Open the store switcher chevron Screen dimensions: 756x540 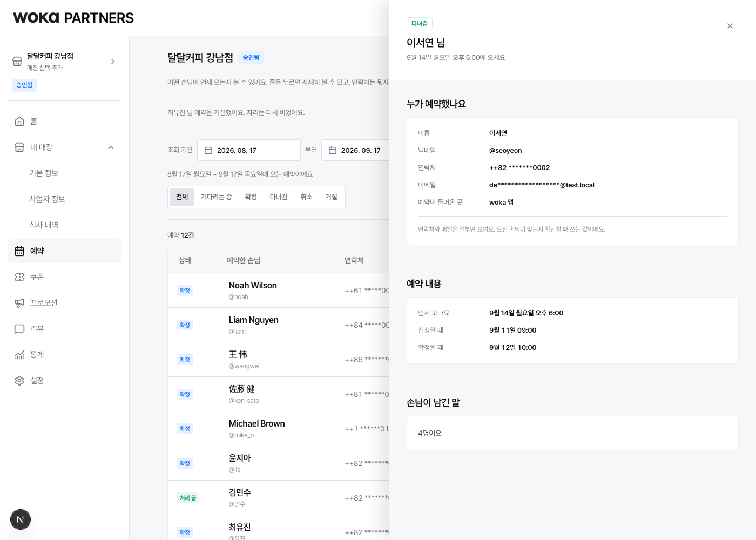pos(113,62)
